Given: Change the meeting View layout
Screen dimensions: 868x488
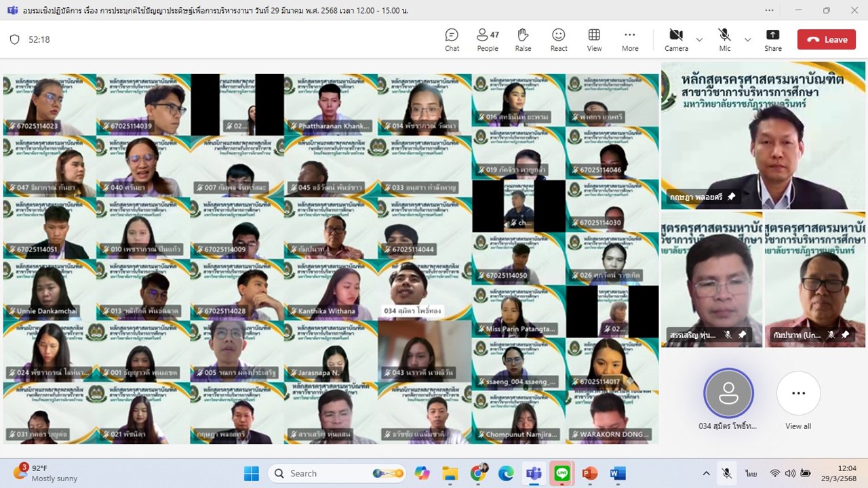Looking at the screenshot, I should [594, 40].
